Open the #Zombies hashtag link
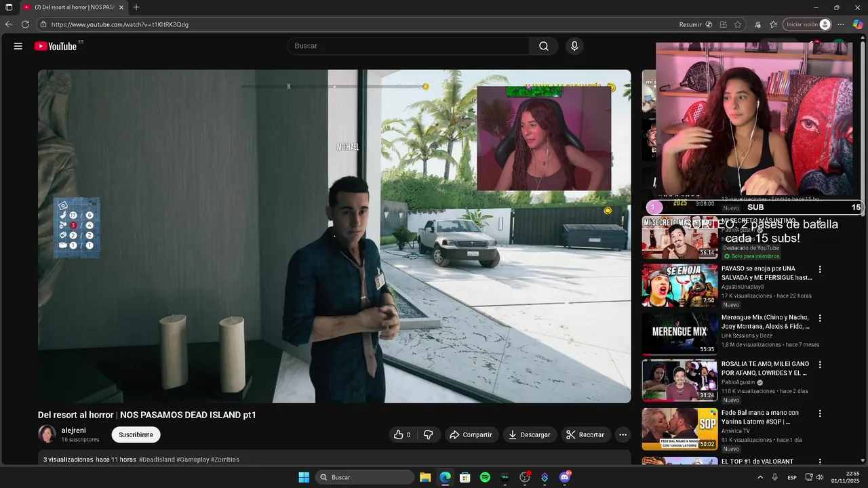This screenshot has width=868, height=488. (x=225, y=460)
